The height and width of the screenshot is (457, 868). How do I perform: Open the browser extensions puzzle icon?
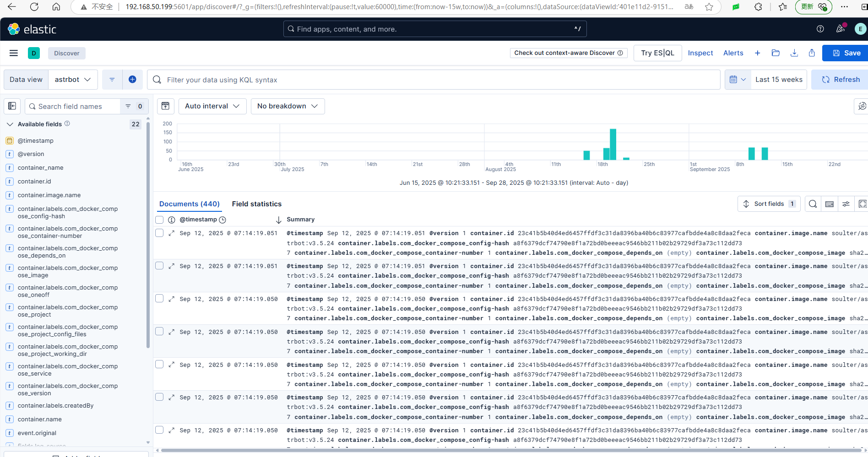(759, 7)
